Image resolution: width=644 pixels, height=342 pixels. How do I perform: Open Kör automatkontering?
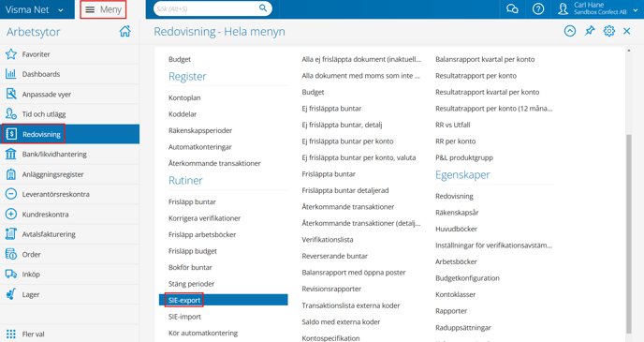coord(203,333)
